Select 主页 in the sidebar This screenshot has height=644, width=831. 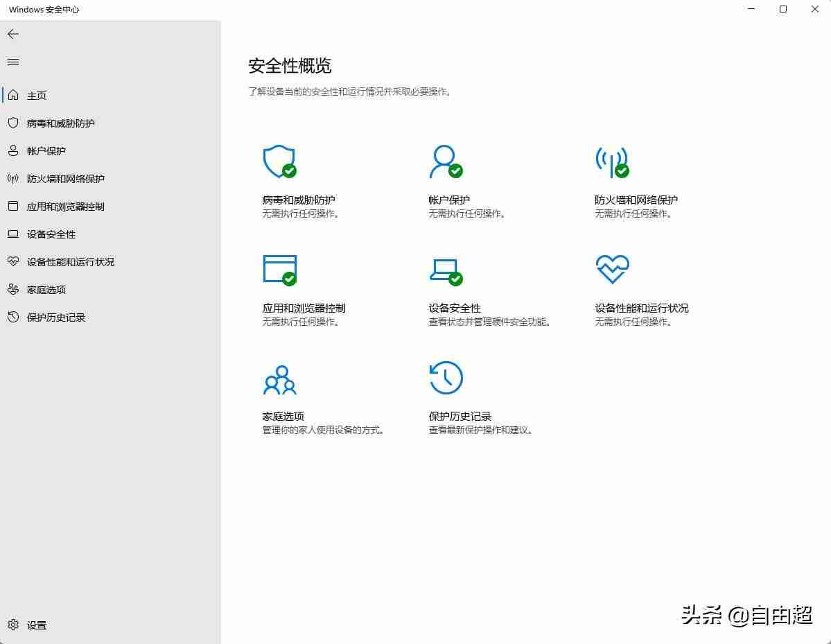36,96
